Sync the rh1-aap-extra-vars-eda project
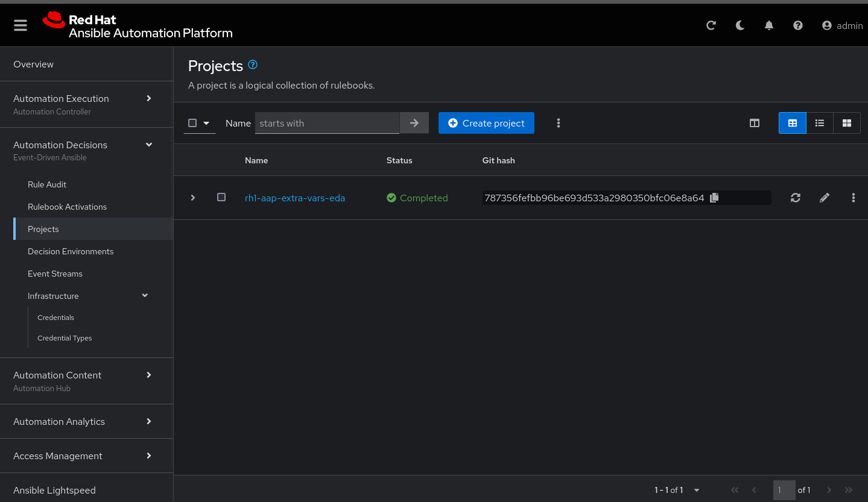Viewport: 868px width, 502px height. (x=796, y=198)
